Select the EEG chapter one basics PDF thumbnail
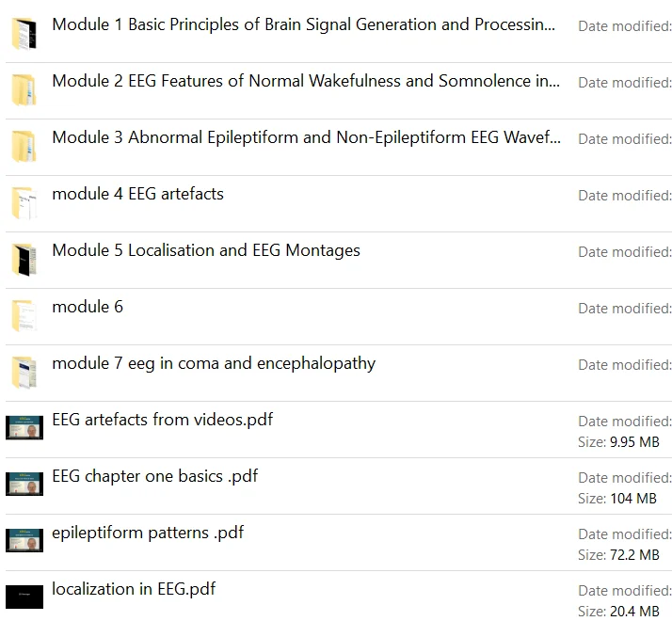This screenshot has width=672, height=637. (24, 484)
